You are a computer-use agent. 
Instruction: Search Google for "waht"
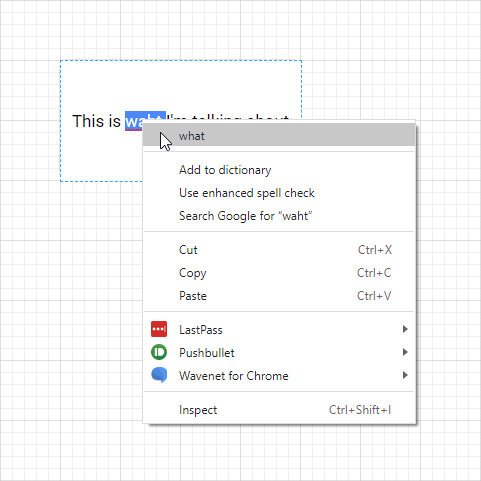coord(279,216)
